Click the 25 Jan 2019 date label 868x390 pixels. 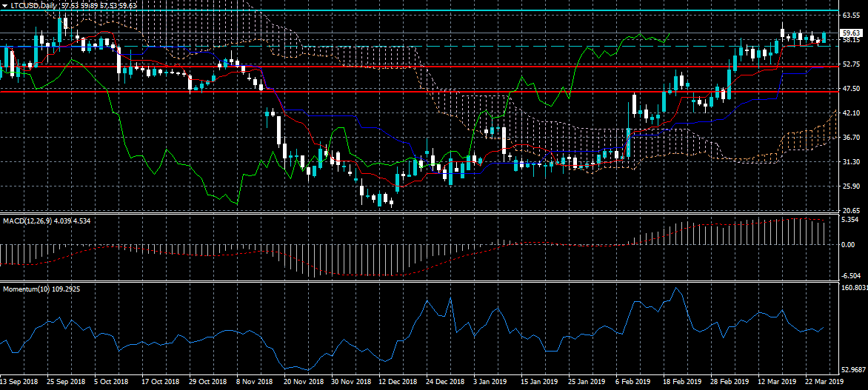587,382
